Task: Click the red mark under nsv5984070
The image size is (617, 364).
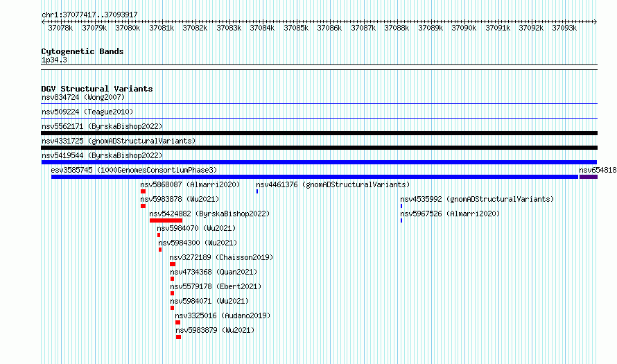Action: tap(159, 235)
